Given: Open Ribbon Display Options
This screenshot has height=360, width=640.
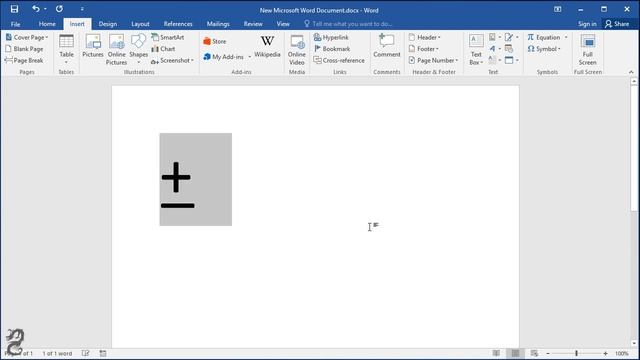Looking at the screenshot, I should coord(558,9).
